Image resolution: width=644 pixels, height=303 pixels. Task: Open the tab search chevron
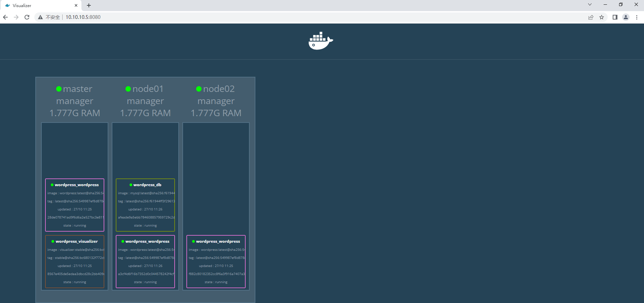click(x=590, y=4)
